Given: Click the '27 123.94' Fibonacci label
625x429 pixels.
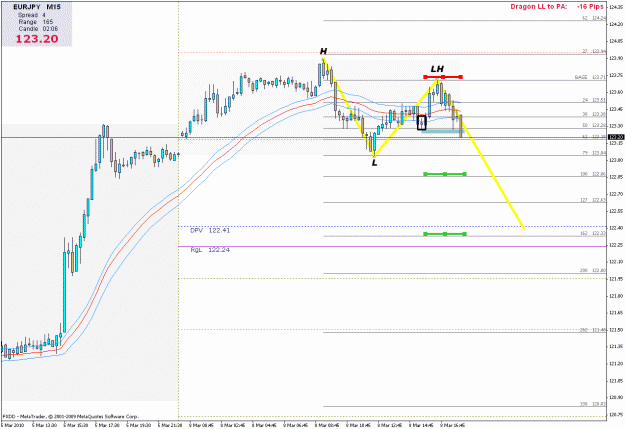Looking at the screenshot, I should pos(594,51).
